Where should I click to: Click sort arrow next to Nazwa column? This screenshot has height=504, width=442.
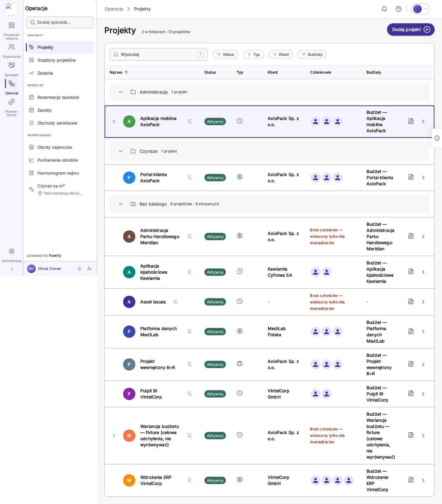pos(126,72)
